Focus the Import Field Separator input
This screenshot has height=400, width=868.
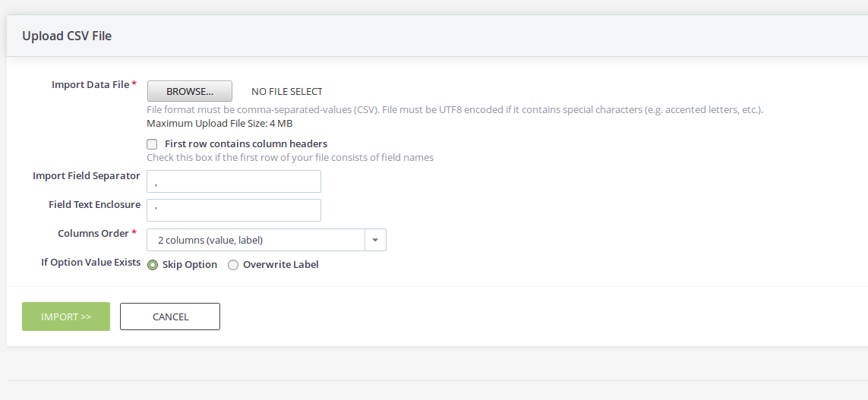click(x=234, y=181)
